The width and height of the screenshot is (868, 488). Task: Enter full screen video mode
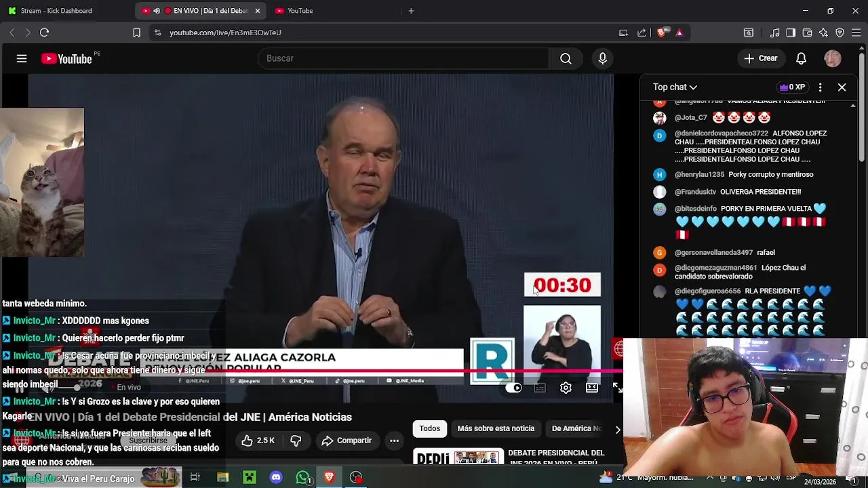click(617, 388)
